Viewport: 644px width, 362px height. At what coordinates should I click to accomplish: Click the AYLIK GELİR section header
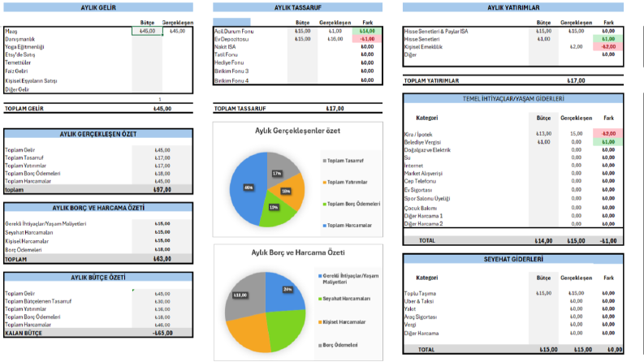click(x=98, y=7)
